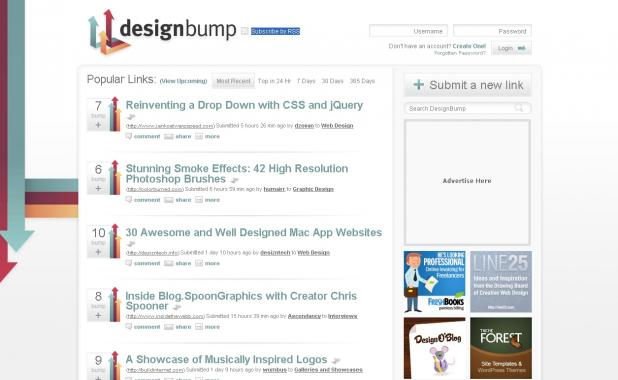Click share under Reinventing a Drop Down
Image resolution: width=618 pixels, height=380 pixels.
[178, 136]
